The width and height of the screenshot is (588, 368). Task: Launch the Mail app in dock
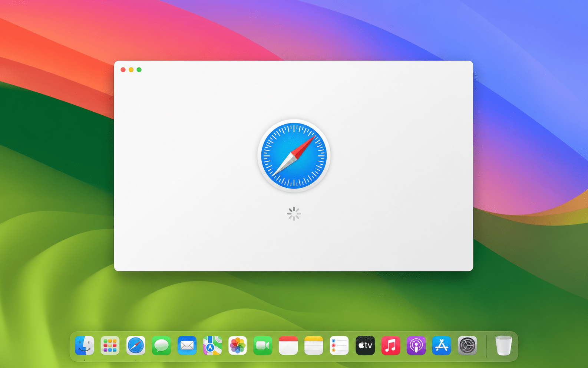pyautogui.click(x=187, y=346)
